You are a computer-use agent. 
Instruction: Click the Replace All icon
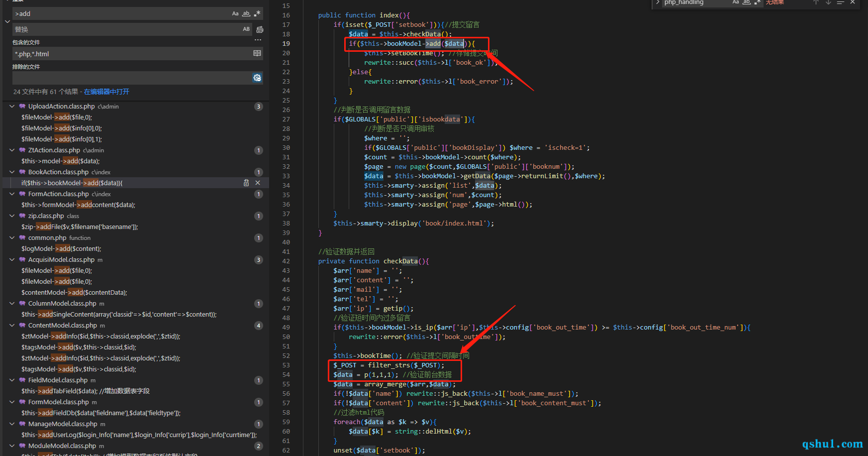(x=260, y=30)
